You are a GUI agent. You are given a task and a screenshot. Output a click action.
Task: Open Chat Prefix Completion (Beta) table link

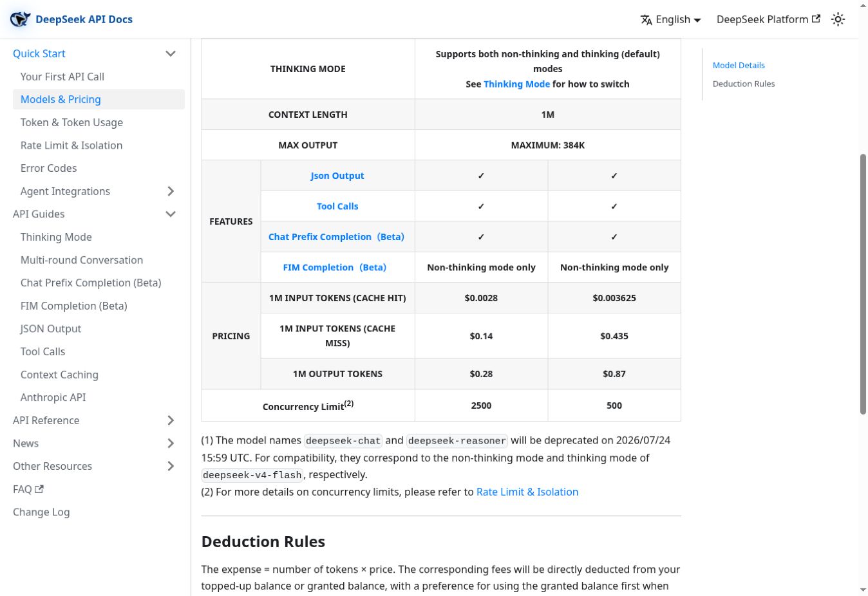point(336,237)
